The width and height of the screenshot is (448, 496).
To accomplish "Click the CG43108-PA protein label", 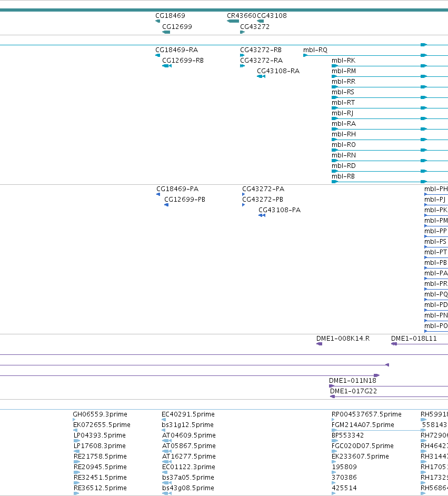I will (280, 210).
